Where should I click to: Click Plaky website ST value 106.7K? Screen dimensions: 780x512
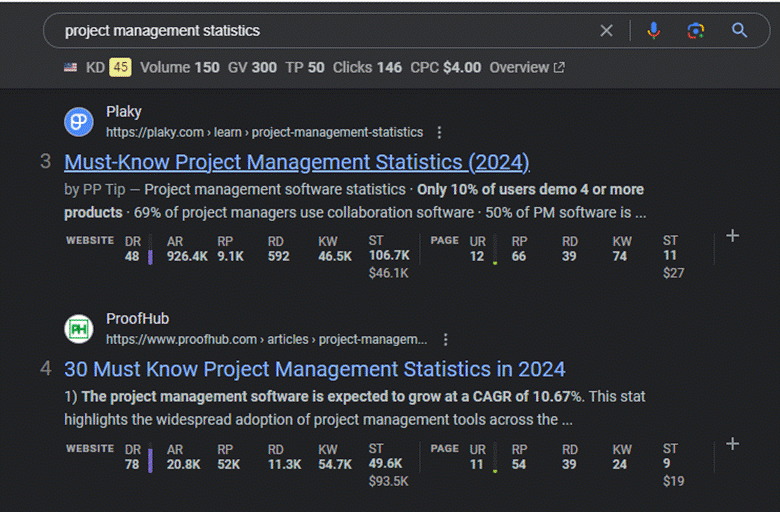389,255
